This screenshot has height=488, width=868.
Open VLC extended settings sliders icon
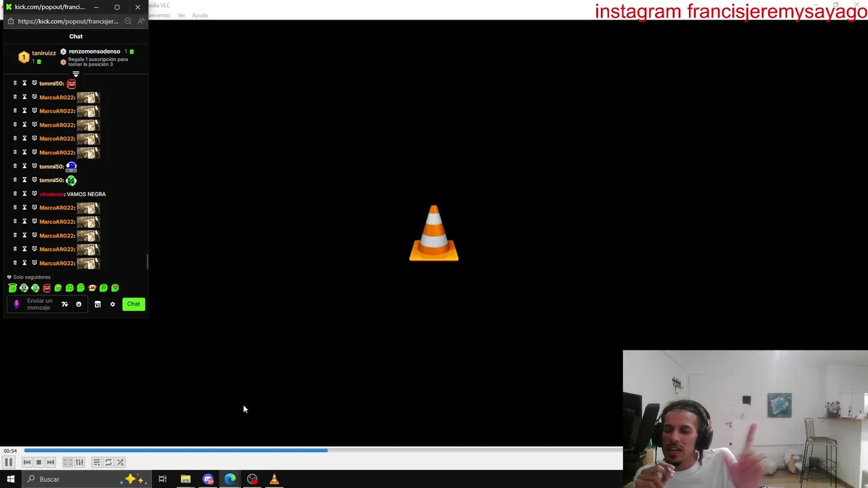[79, 462]
